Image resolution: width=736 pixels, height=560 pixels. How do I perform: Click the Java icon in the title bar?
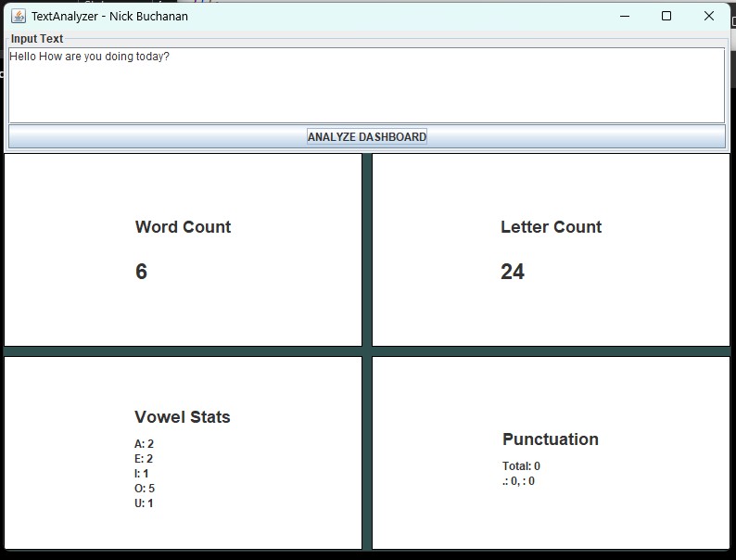pyautogui.click(x=19, y=16)
